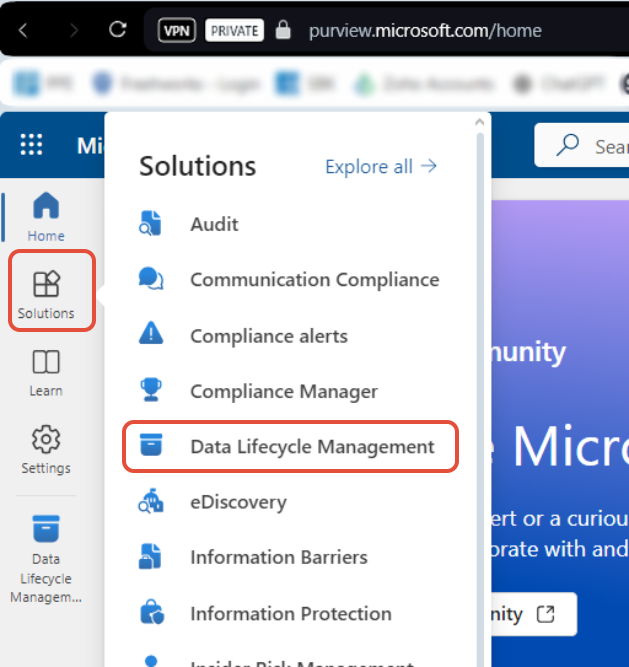Open Solutions in the left navigation

coord(46,295)
